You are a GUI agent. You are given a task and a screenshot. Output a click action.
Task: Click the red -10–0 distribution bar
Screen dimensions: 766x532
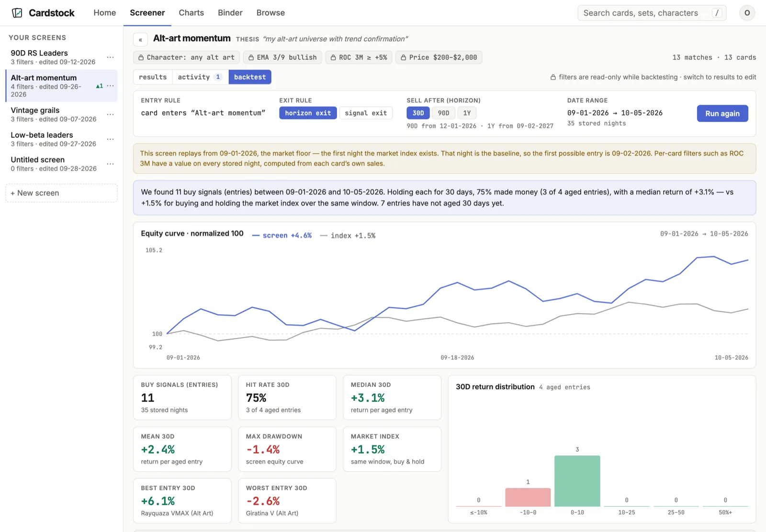[528, 497]
